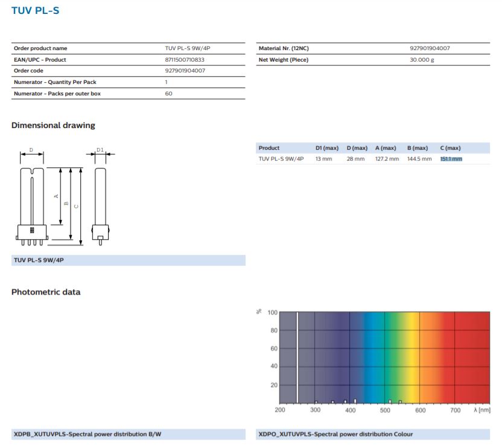Click the '100' label on the chart's percent axis
This screenshot has width=502, height=448.
[x=273, y=312]
